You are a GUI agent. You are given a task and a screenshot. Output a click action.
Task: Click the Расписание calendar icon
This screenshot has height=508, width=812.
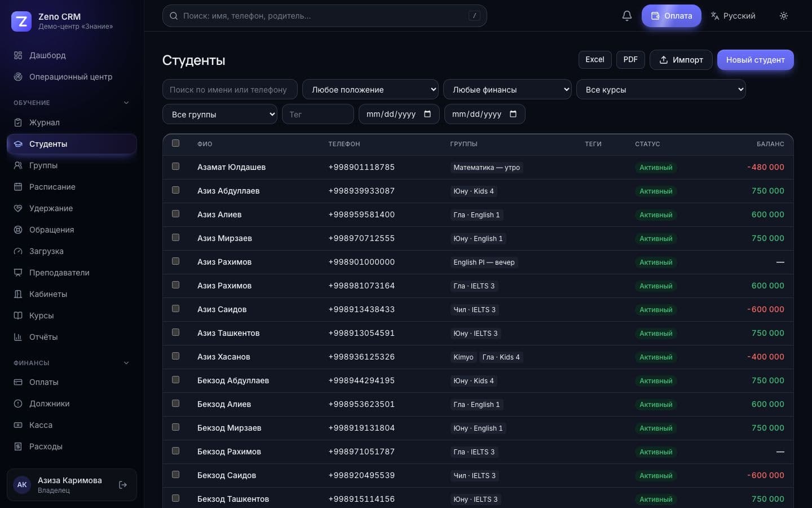pos(18,187)
